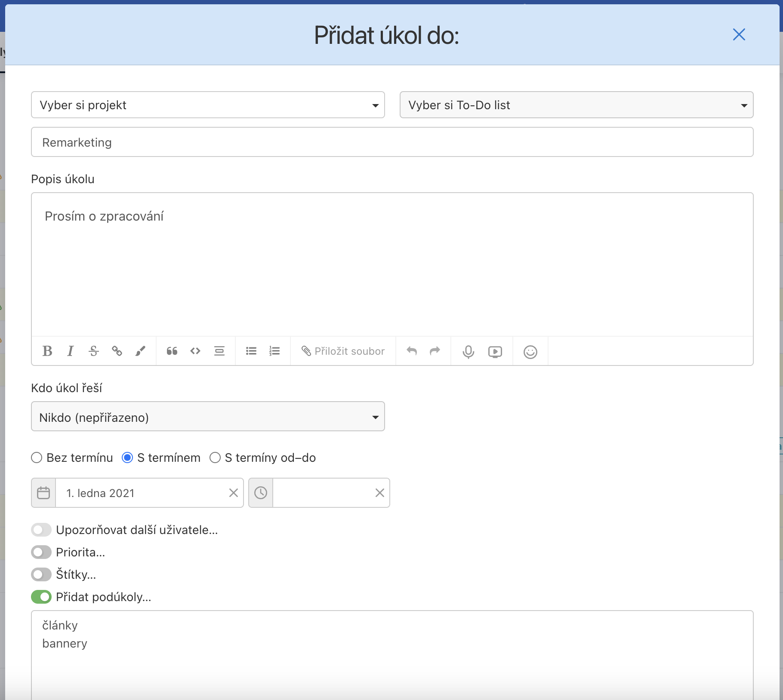Redo the last edit in editor
The height and width of the screenshot is (700, 783).
coord(435,351)
